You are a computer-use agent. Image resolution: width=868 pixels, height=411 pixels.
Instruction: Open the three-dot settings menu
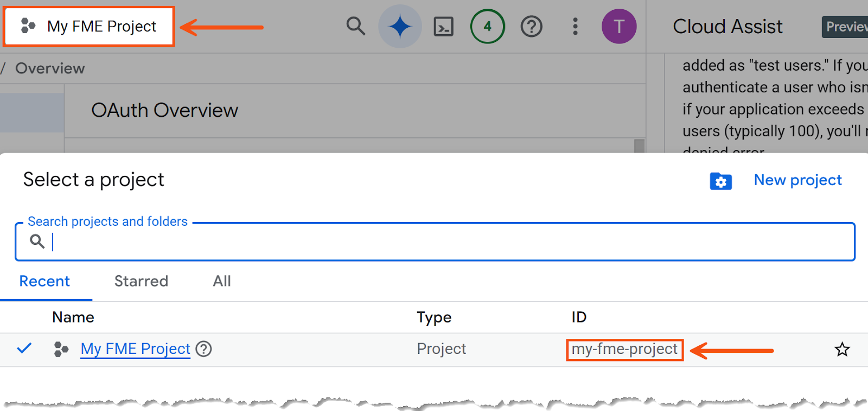pos(576,26)
